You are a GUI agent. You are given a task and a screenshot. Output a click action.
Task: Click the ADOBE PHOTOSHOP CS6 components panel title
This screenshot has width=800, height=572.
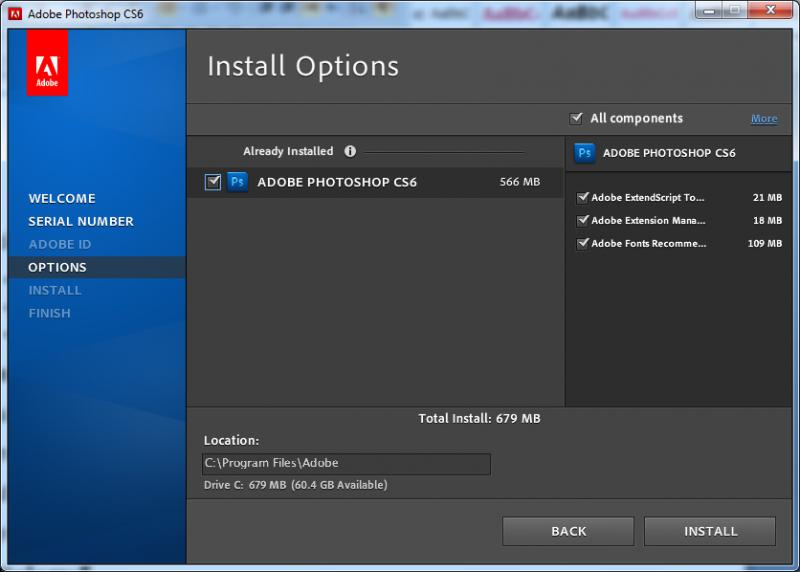coord(669,153)
